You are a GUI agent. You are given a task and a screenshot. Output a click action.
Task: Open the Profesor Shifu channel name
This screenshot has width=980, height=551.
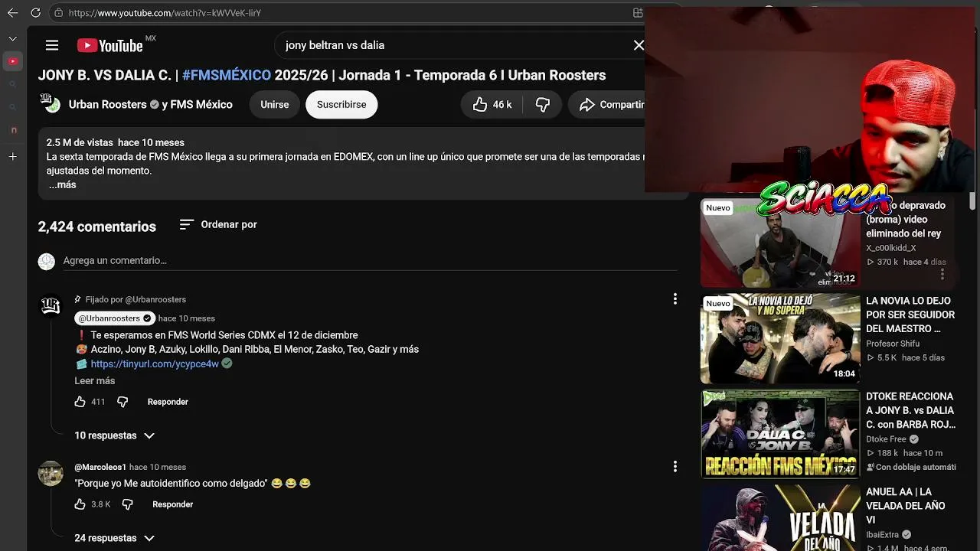[893, 344]
